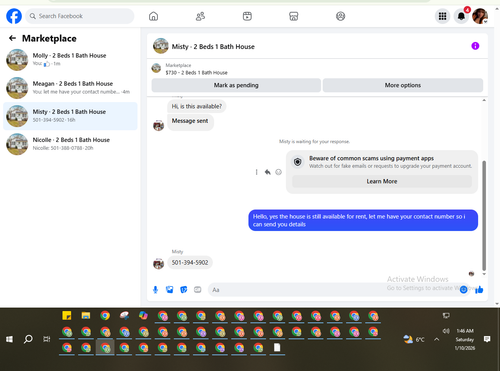The height and width of the screenshot is (371, 500).
Task: Open File Explorer from the taskbar
Action: (86, 315)
